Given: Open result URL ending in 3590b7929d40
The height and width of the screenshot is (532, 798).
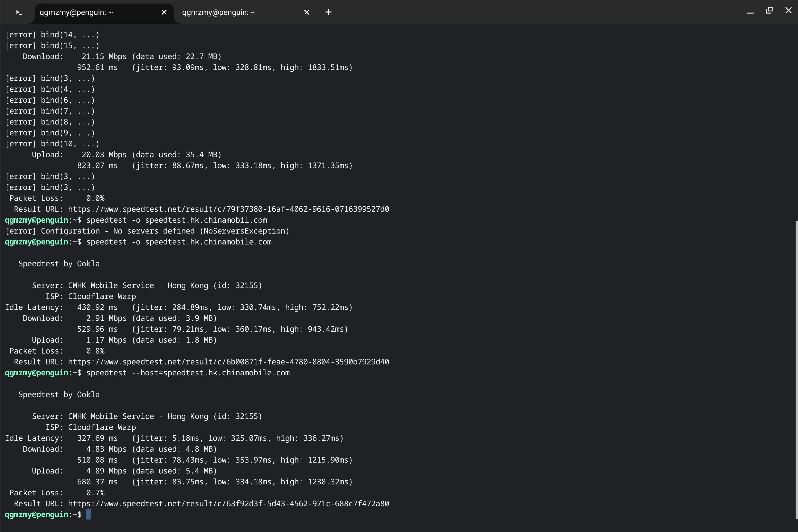Looking at the screenshot, I should [228, 362].
